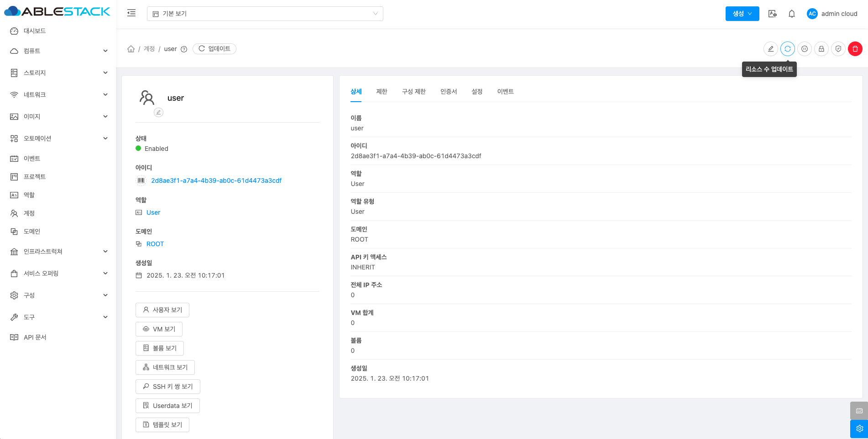Click the home icon in breadcrumb
Screen dimensions: 868x439
pos(131,49)
